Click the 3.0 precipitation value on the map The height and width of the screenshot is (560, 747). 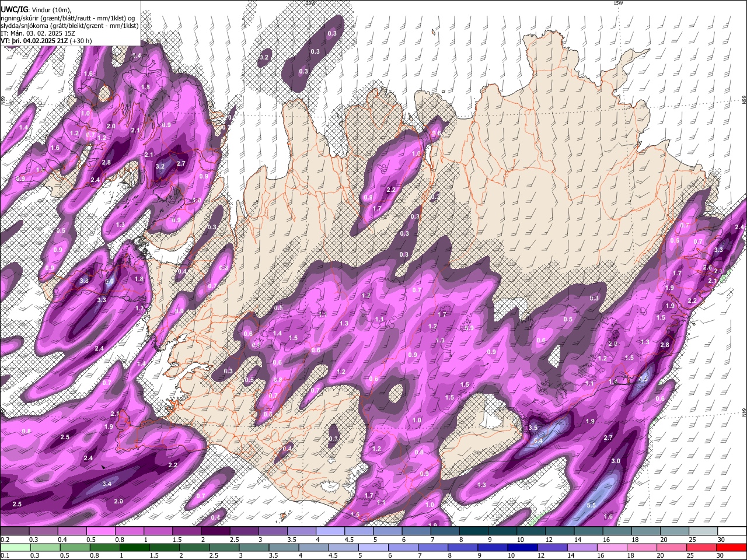[616, 461]
